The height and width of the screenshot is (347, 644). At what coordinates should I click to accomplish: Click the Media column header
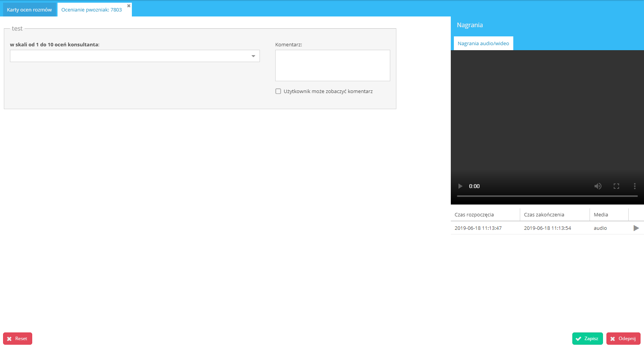tap(609, 214)
